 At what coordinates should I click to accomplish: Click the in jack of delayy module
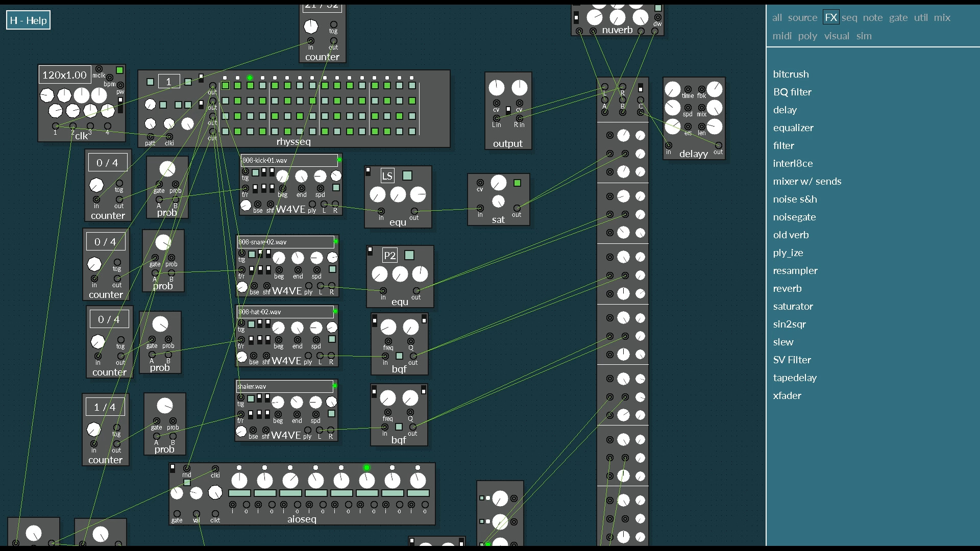tap(669, 145)
